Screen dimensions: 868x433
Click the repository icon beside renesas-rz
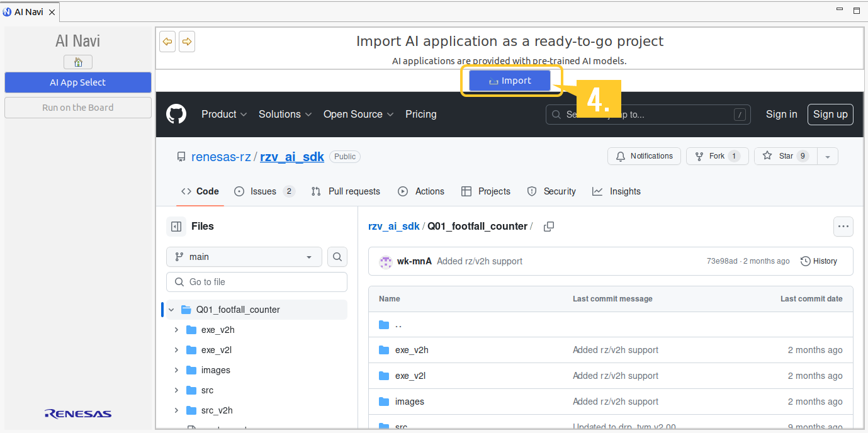click(181, 157)
